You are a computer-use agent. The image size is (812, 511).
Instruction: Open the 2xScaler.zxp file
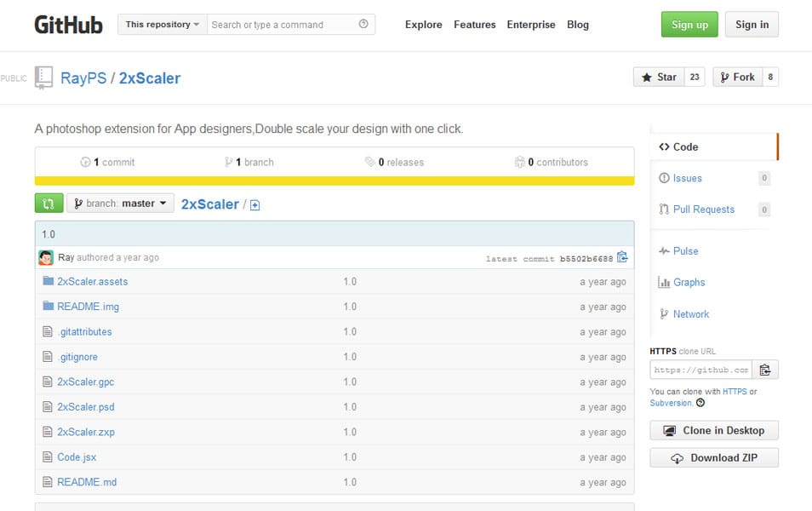click(86, 432)
